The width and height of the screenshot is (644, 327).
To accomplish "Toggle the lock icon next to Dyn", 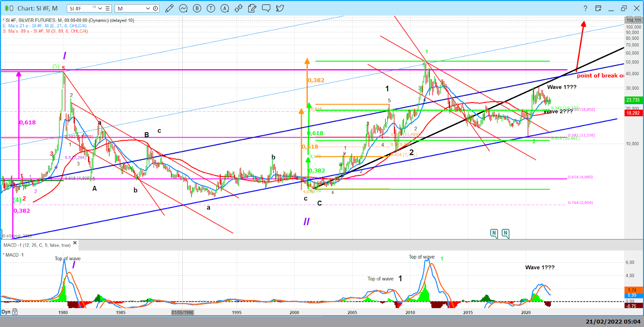I will click(15, 312).
